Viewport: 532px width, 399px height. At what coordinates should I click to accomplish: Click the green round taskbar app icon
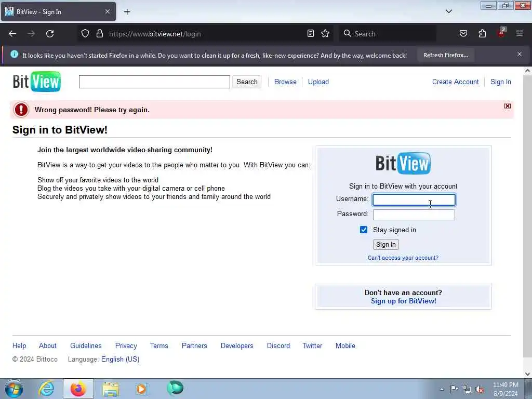coord(175,388)
